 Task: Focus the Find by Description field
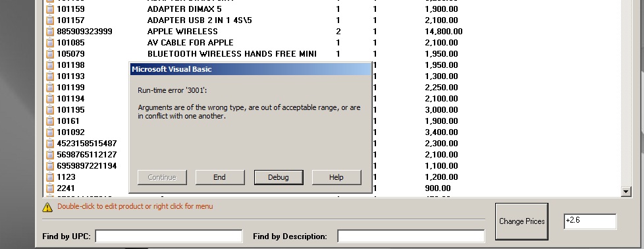[x=411, y=236]
